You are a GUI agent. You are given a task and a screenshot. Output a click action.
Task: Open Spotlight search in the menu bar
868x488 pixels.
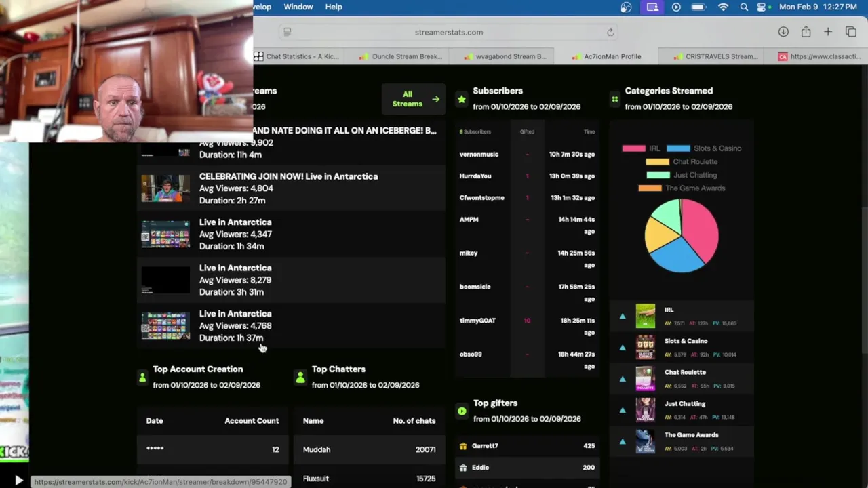click(x=744, y=7)
